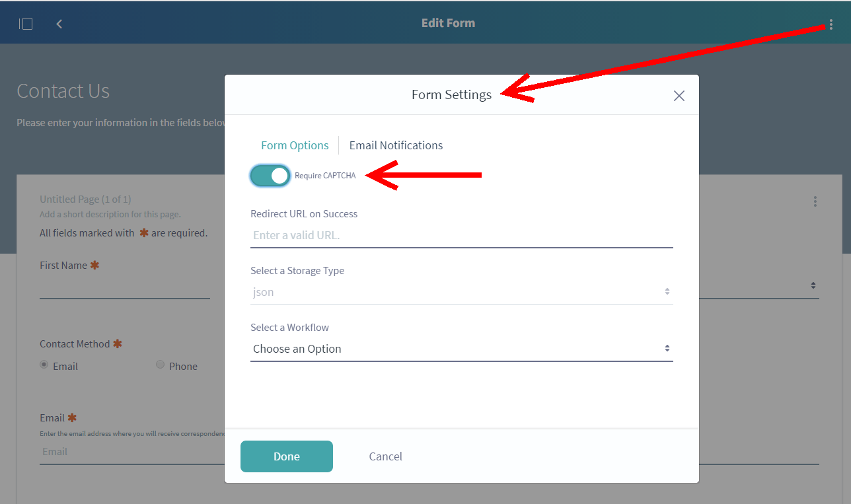This screenshot has height=504, width=851.
Task: Expand the dropdown behind the dialog at right
Action: point(813,286)
